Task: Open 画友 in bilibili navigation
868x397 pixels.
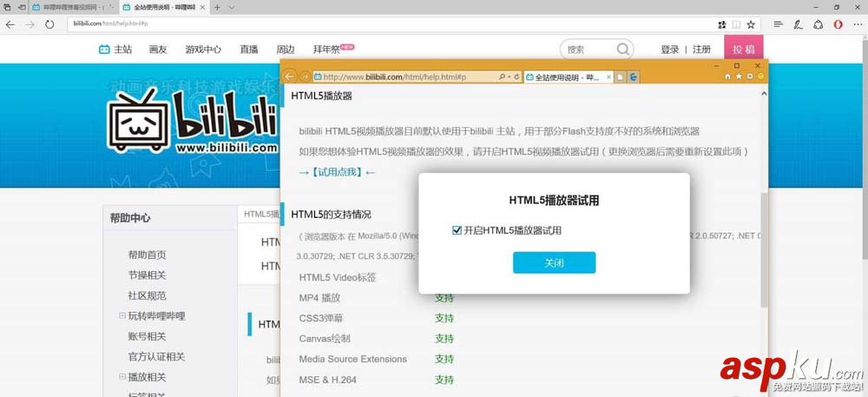Action: point(158,50)
